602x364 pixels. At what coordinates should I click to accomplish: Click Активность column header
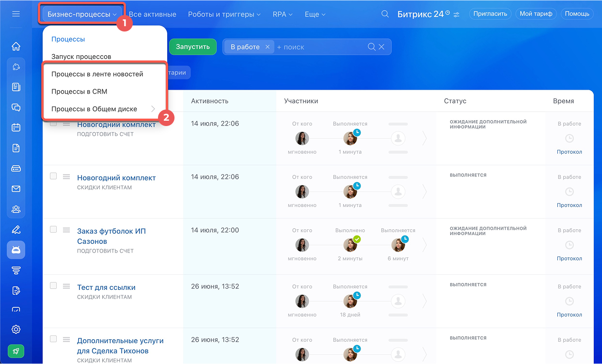point(209,101)
